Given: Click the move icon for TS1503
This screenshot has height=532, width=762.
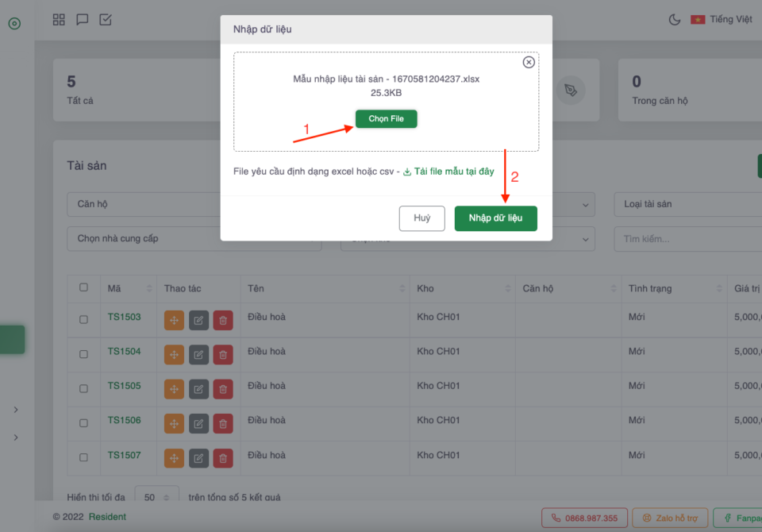Looking at the screenshot, I should point(174,319).
